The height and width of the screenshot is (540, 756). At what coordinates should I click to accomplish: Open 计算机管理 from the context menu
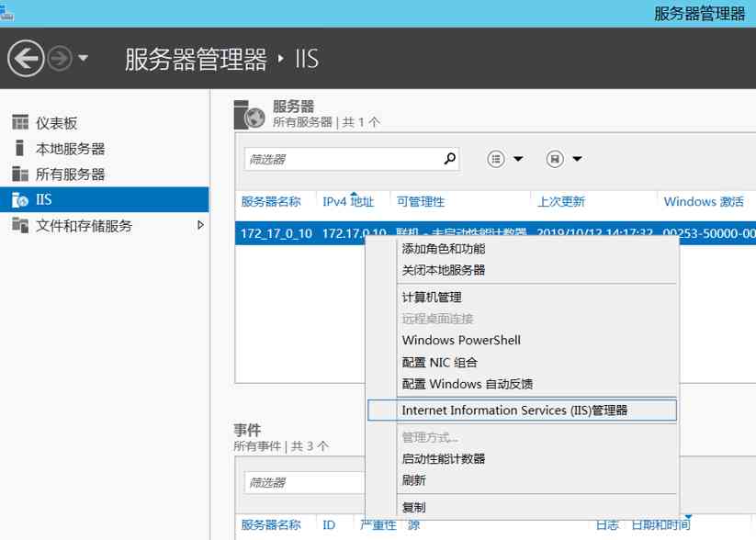tap(432, 297)
